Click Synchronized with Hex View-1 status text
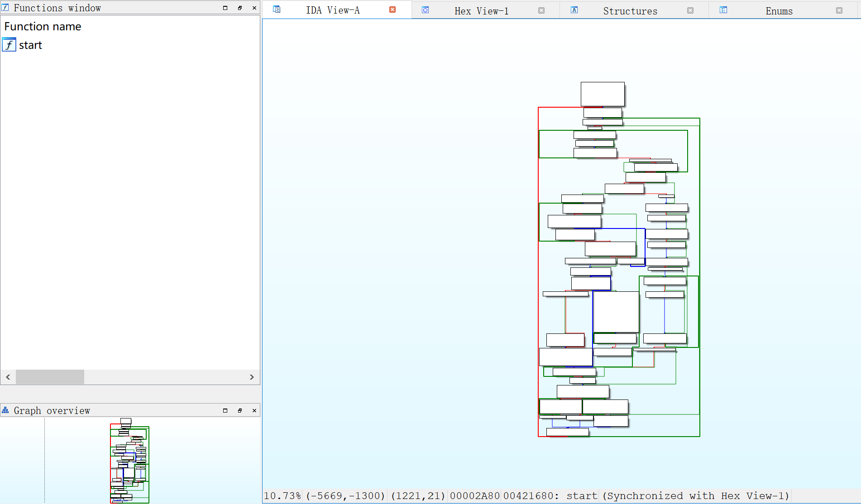 pyautogui.click(x=696, y=496)
